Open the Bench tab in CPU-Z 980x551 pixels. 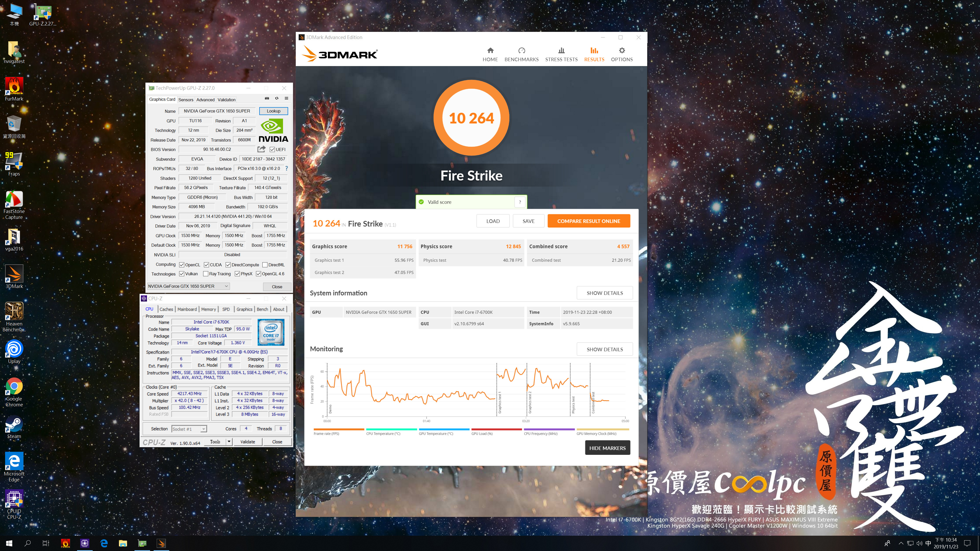(x=262, y=309)
